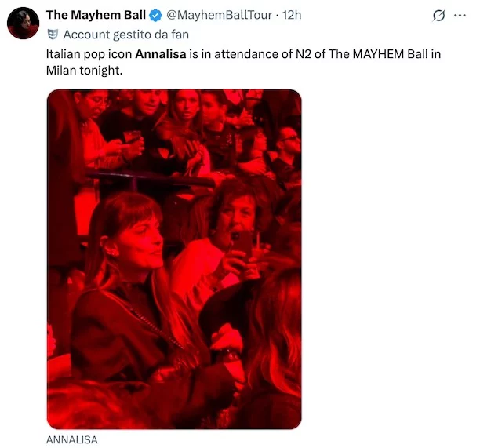The width and height of the screenshot is (480, 448).
Task: Open Grok explain icon on tweet
Action: pyautogui.click(x=441, y=16)
